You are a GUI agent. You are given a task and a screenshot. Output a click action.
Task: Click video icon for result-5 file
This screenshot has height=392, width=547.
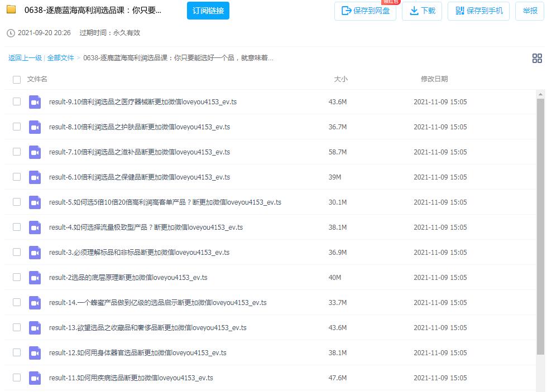[35, 202]
